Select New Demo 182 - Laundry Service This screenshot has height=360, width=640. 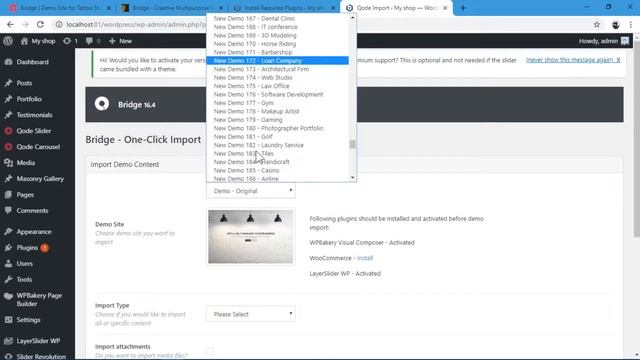coord(278,145)
